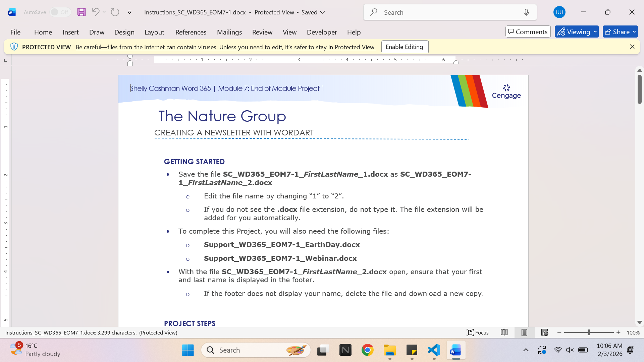Click the tab selector at ruler corner
644x362 pixels.
(5, 60)
